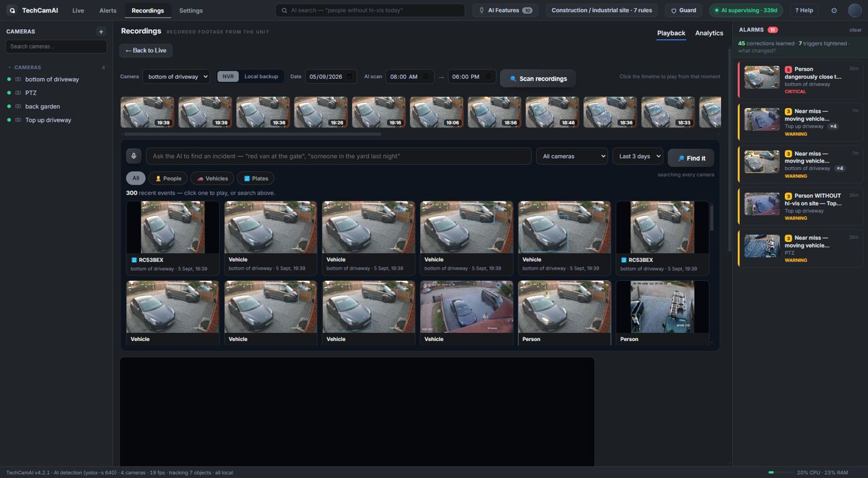Go to the Alerts tab

[x=108, y=11]
